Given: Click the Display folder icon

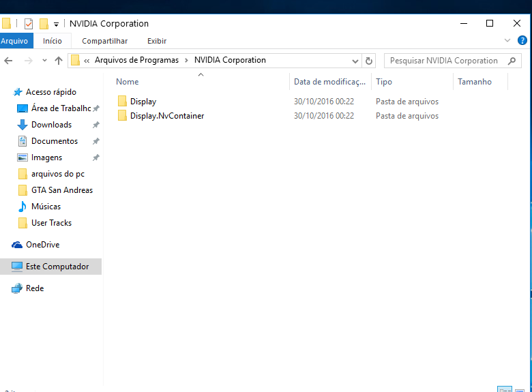Looking at the screenshot, I should click(122, 101).
